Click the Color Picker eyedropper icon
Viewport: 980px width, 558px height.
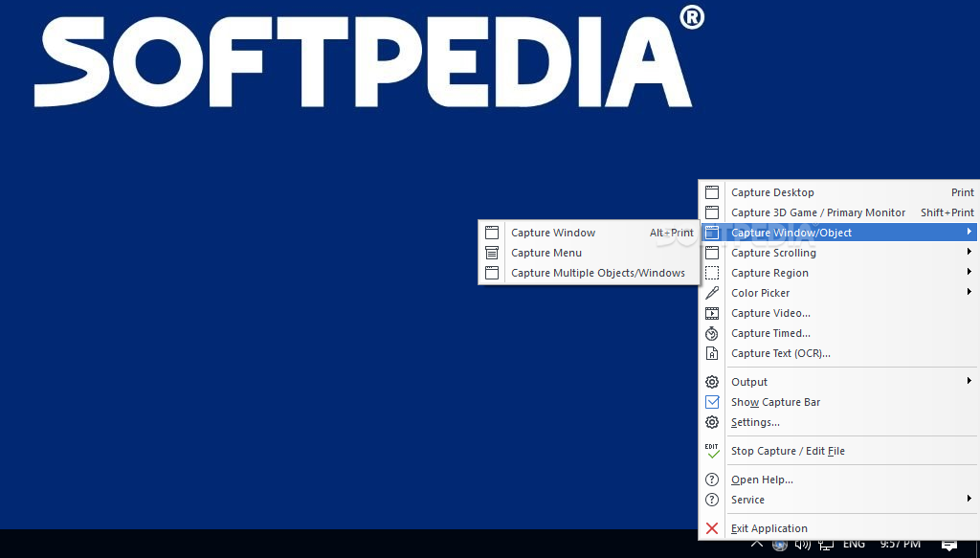pyautogui.click(x=712, y=293)
